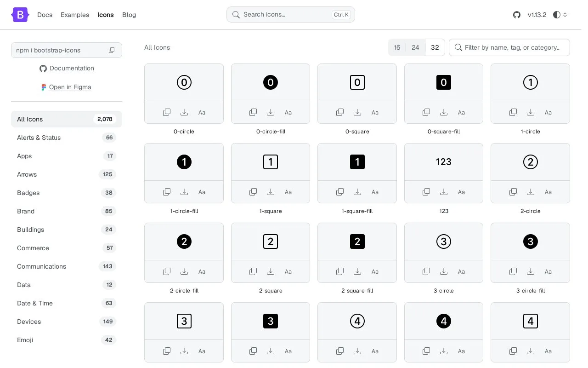Filter by the Emoji category

(x=67, y=340)
